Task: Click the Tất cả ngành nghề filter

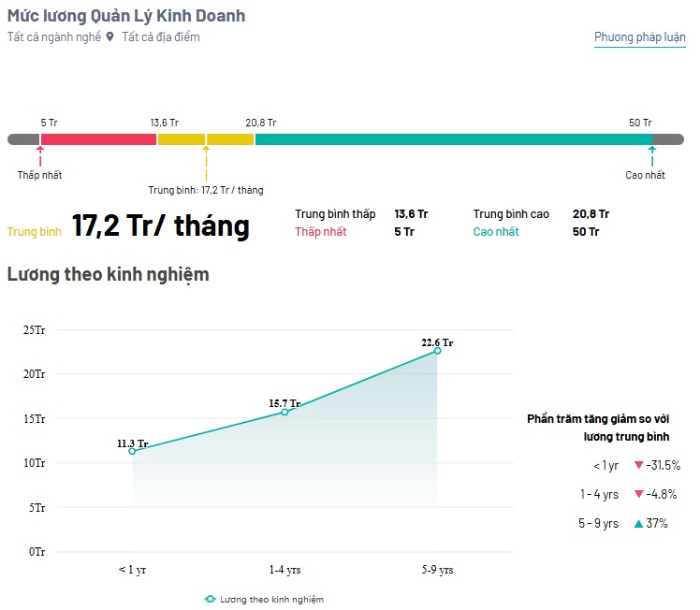Action: click(54, 37)
